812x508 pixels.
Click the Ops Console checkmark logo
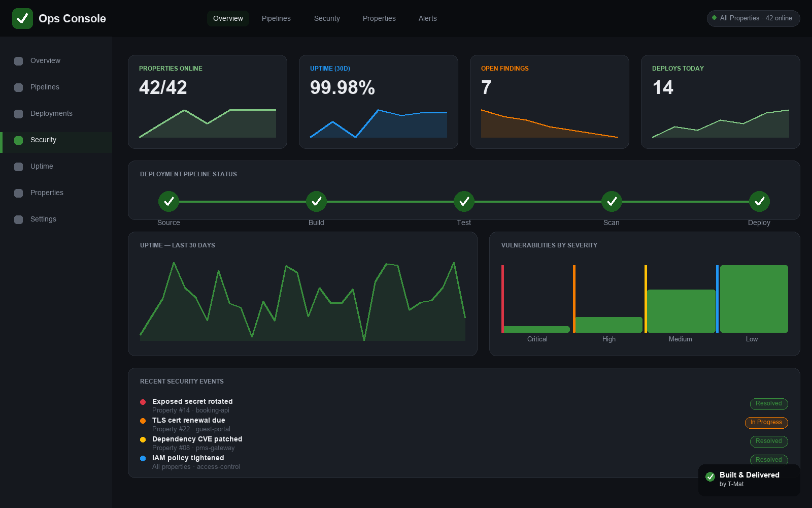(22, 18)
